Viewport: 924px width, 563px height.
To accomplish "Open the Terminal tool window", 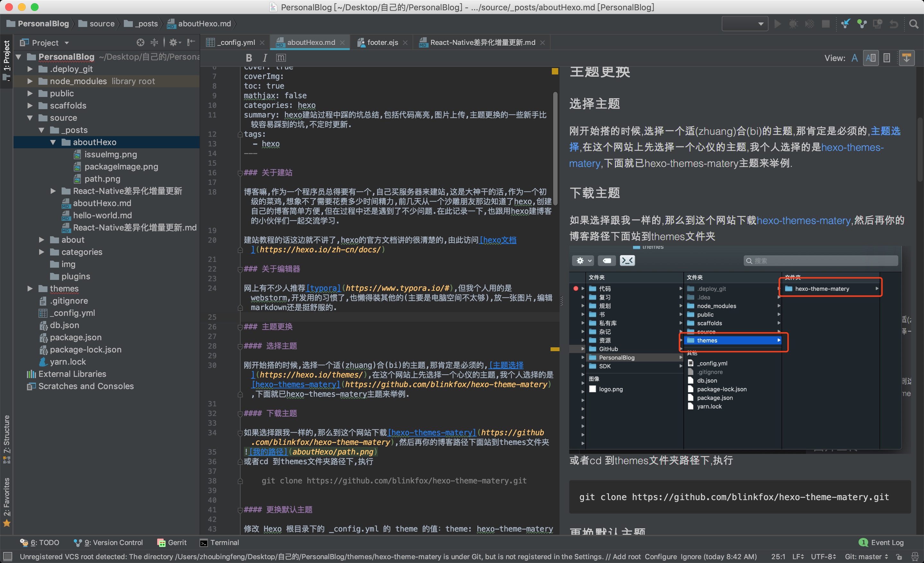I will [219, 542].
